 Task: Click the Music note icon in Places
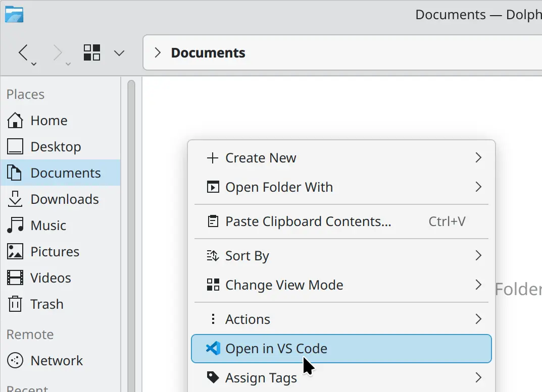tap(15, 225)
